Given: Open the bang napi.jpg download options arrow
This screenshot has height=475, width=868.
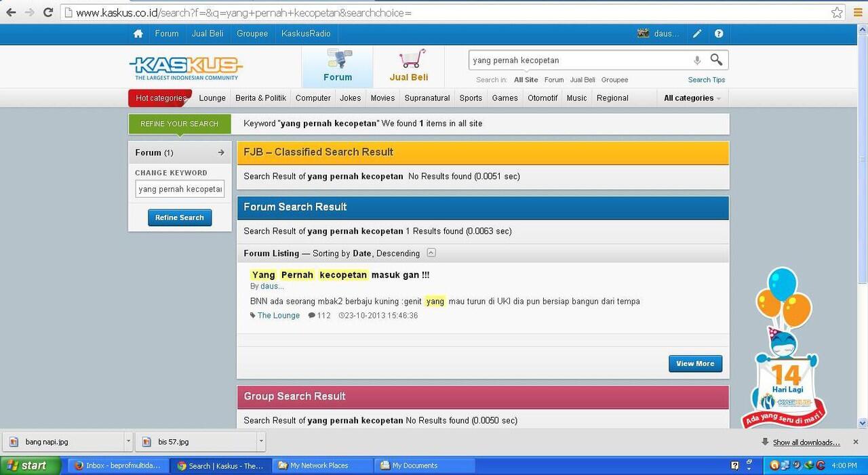Looking at the screenshot, I should [128, 442].
